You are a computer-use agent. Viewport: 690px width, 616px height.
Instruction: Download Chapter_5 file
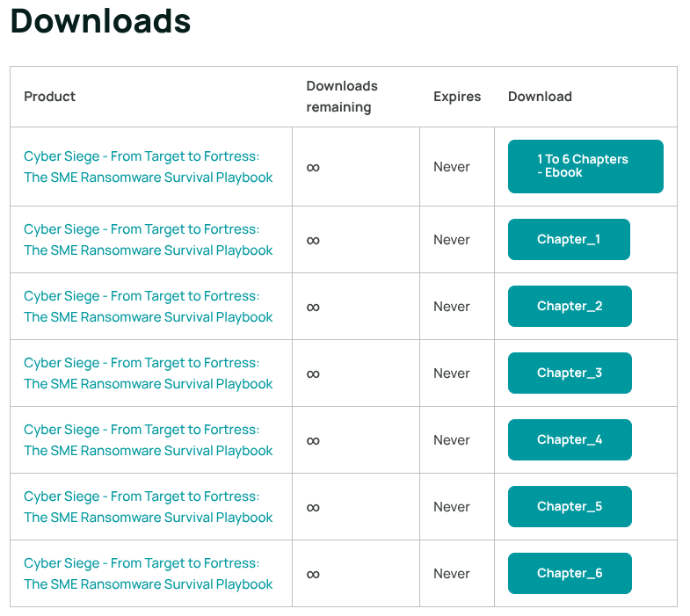pyautogui.click(x=570, y=507)
